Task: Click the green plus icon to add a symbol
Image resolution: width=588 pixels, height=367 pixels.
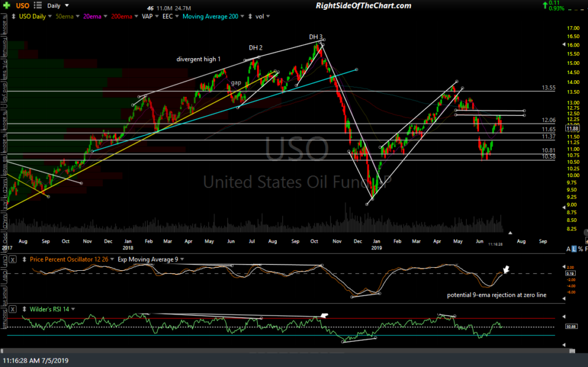Action: click(x=5, y=6)
